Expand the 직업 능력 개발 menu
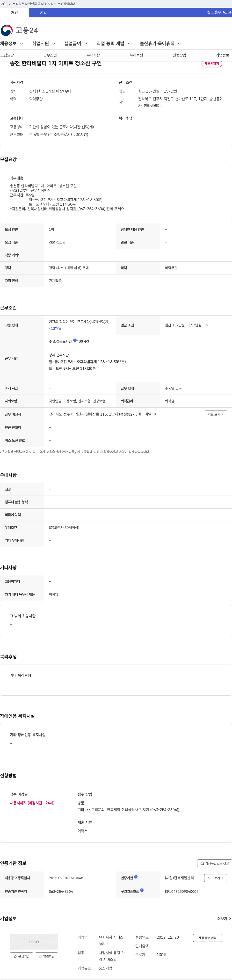The height and width of the screenshot is (980, 232). click(x=114, y=43)
